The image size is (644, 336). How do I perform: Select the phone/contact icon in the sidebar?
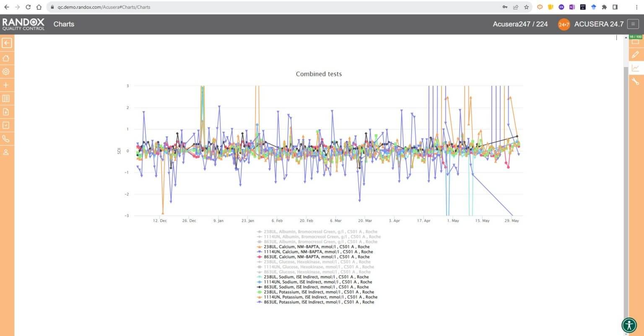tap(6, 138)
